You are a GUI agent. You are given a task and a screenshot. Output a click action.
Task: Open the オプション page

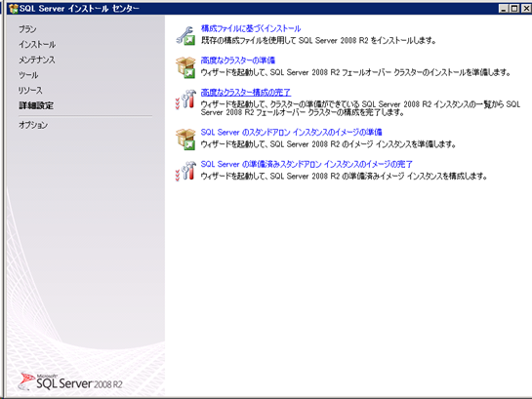[x=33, y=125]
